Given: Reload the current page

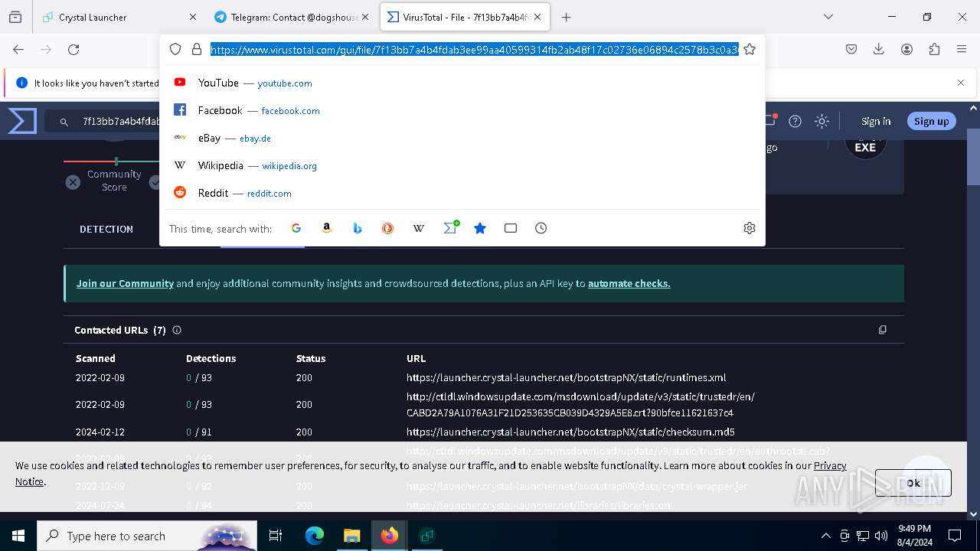Looking at the screenshot, I should coord(73,49).
